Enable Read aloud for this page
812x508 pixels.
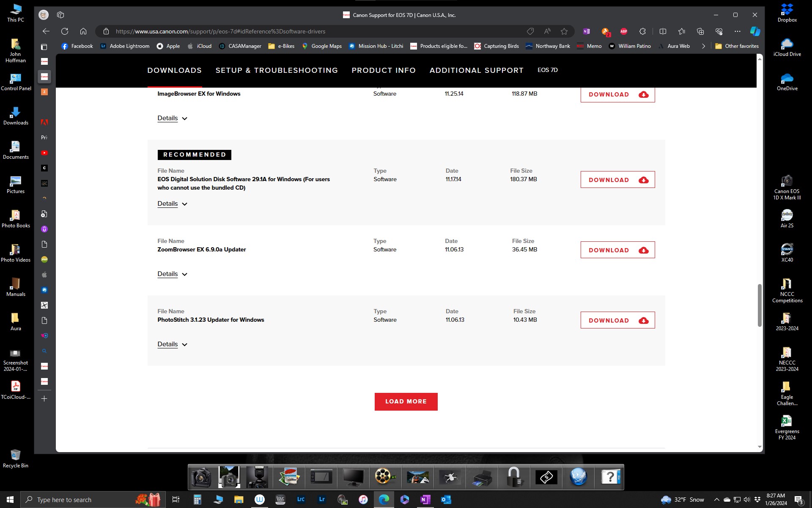[x=547, y=31]
